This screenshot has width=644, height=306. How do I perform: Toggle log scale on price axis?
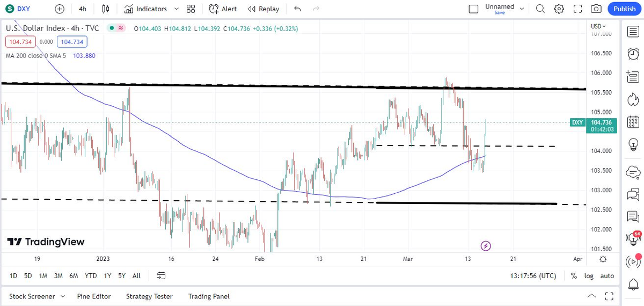click(589, 275)
